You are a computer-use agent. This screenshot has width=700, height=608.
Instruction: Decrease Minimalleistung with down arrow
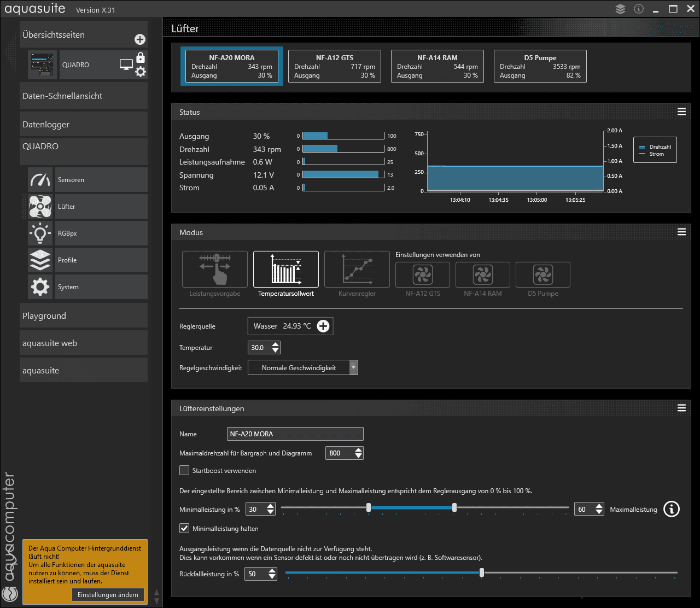pyautogui.click(x=271, y=513)
